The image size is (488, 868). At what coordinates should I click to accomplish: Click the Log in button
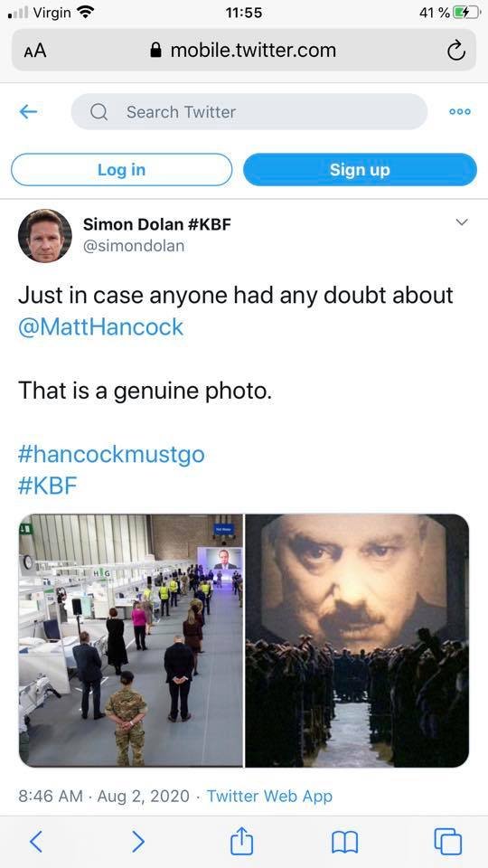coord(122,169)
